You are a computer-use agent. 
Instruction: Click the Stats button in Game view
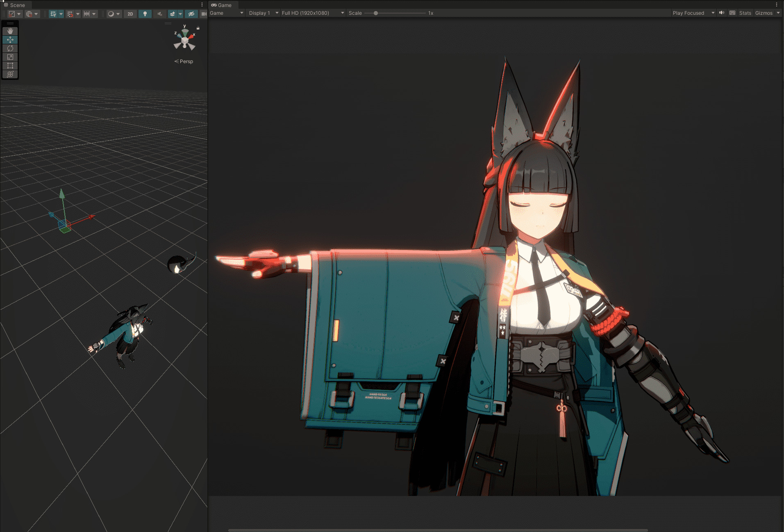click(745, 13)
